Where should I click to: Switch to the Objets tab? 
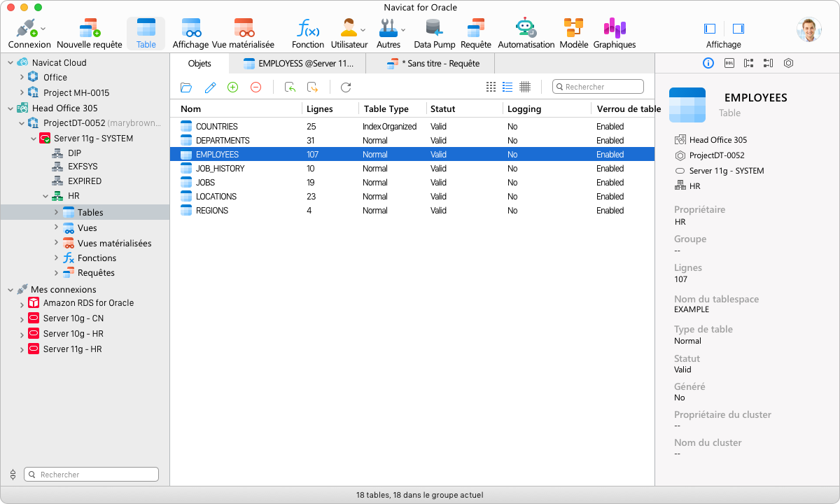(199, 63)
